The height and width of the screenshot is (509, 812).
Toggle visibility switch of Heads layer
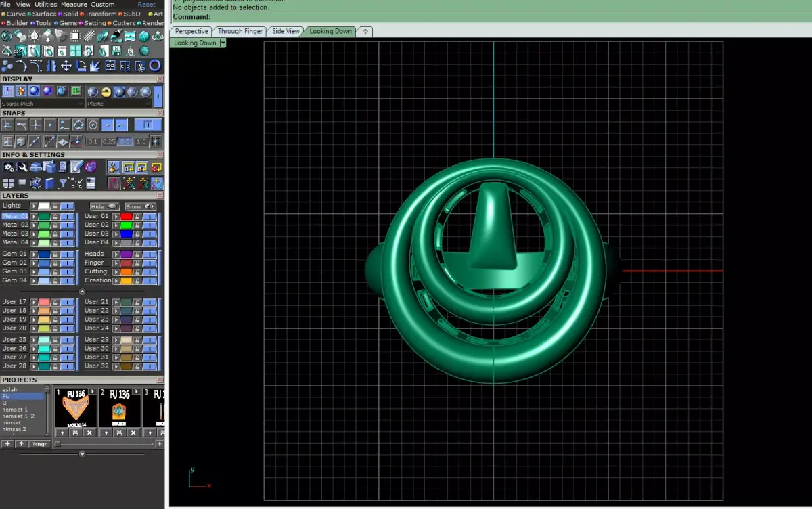click(x=150, y=255)
